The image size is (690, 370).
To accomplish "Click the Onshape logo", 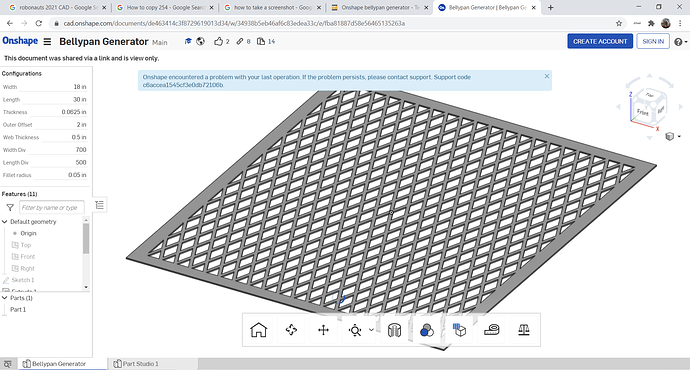I will tap(20, 41).
